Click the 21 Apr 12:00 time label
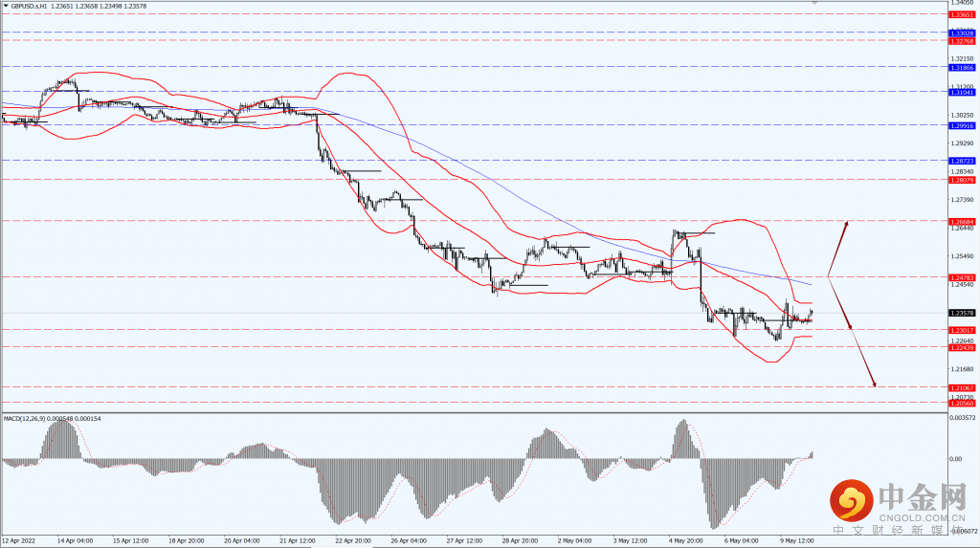The width and height of the screenshot is (980, 548). pyautogui.click(x=298, y=541)
